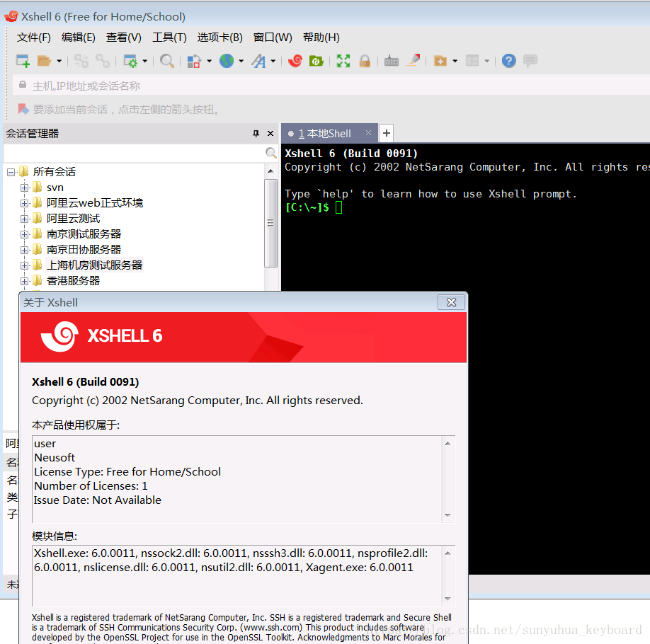Image resolution: width=650 pixels, height=644 pixels.
Task: Open the 文件(F) menu
Action: click(x=33, y=38)
